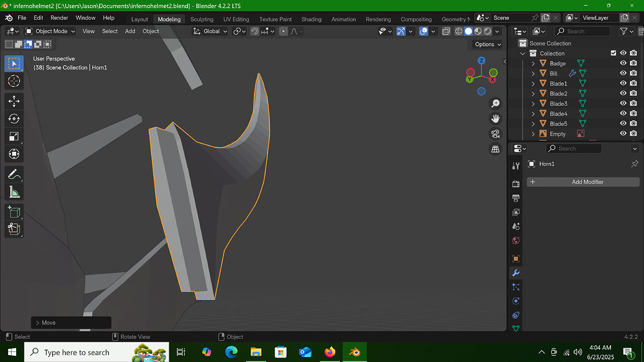Open the View Layer properties tab
This screenshot has width=644, height=362.
coord(516,212)
